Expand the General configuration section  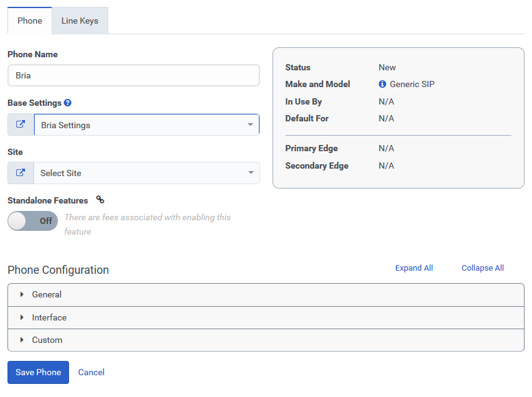click(266, 295)
